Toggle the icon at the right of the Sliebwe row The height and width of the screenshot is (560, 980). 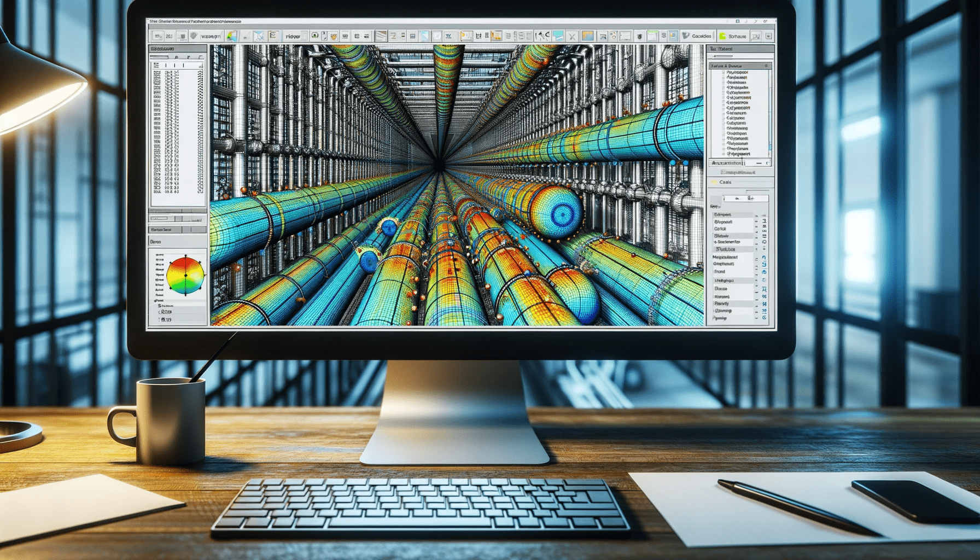click(x=764, y=236)
